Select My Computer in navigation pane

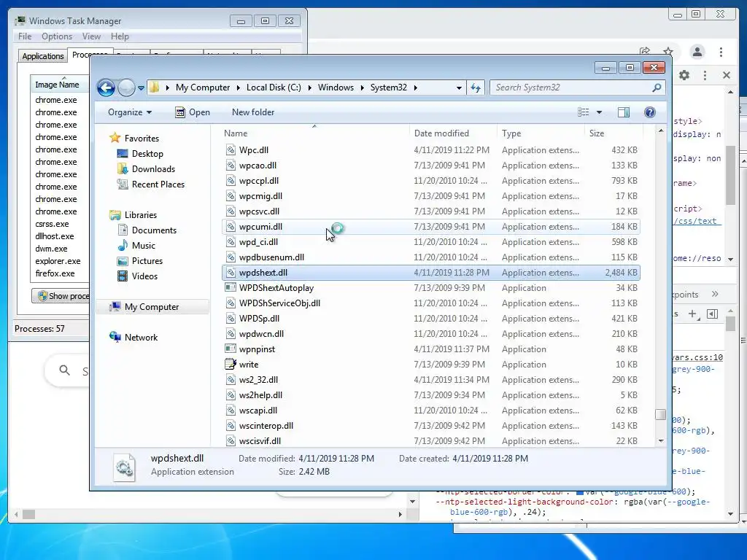(x=152, y=307)
